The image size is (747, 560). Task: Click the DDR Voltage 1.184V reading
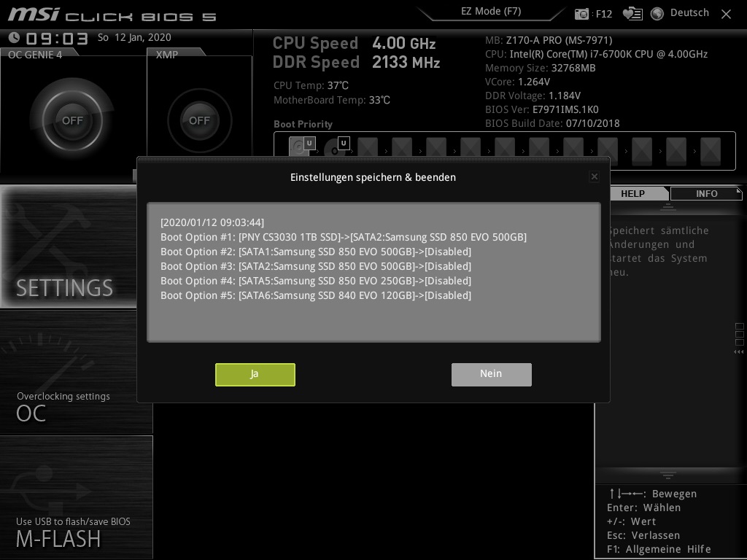coord(533,96)
